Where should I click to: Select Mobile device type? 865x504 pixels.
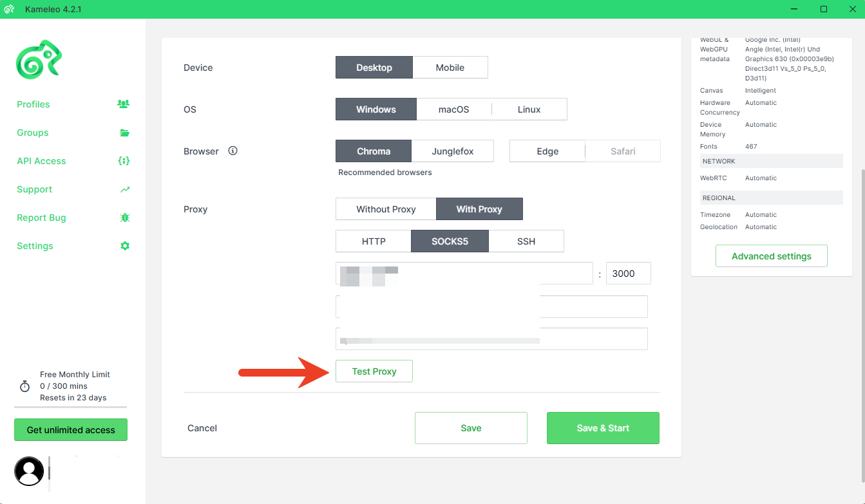[x=450, y=68]
